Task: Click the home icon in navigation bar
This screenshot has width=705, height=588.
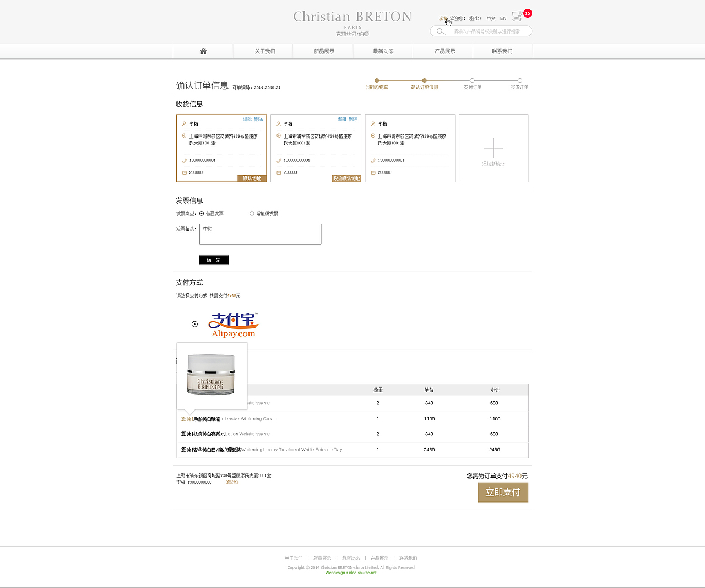Action: [203, 51]
